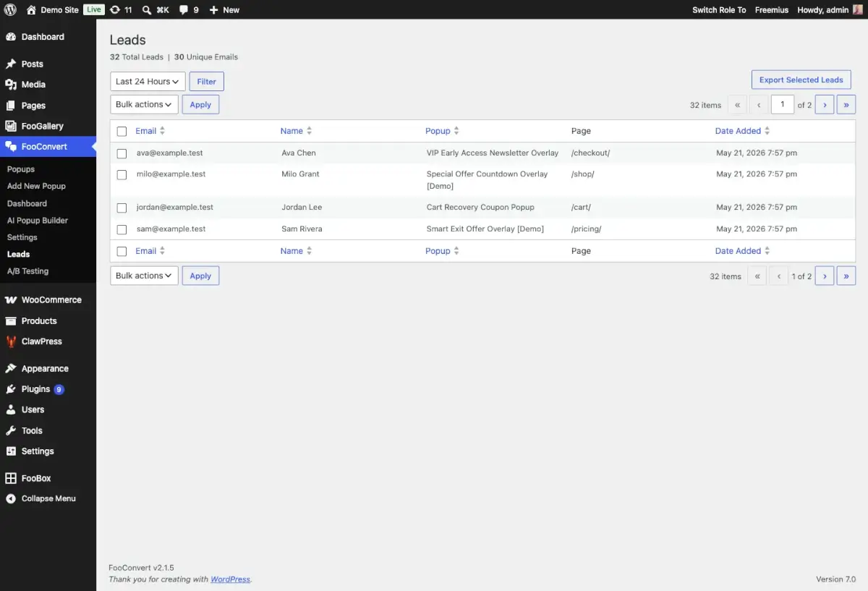
Task: Click sort arrows beside top Date Added header
Action: click(x=767, y=131)
